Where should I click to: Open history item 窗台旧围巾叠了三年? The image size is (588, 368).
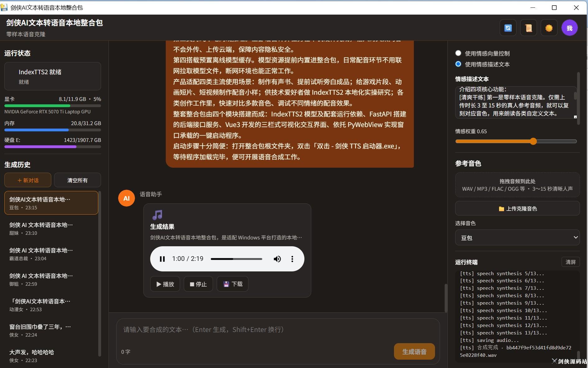coord(51,330)
